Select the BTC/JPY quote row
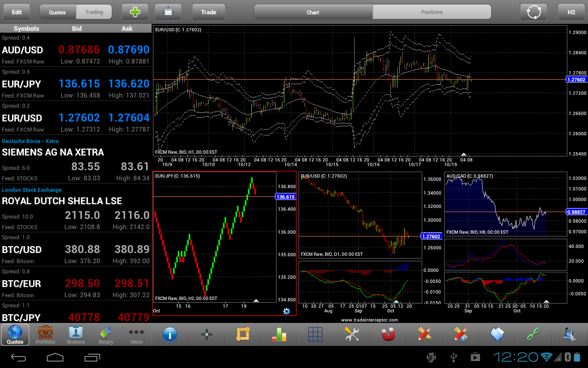 point(76,311)
